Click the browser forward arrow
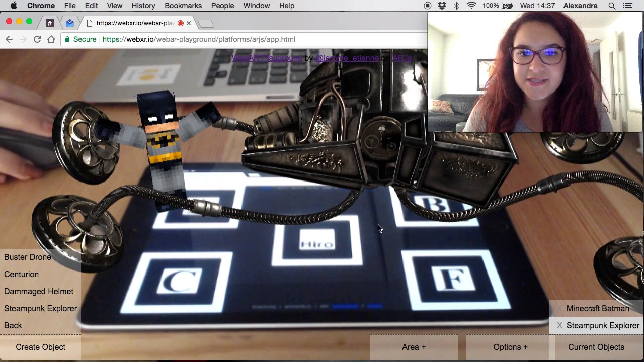The image size is (644, 362). tap(23, 39)
